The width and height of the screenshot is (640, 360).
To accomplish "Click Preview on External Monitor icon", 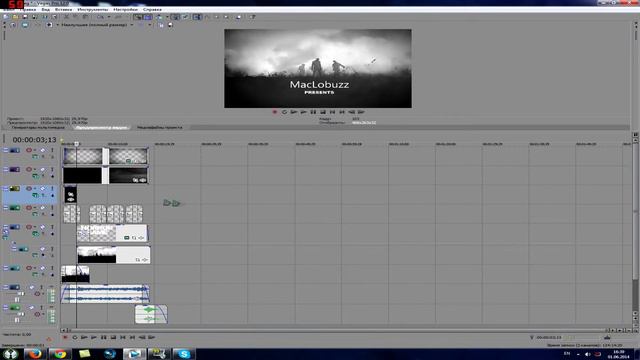I will 25,25.
